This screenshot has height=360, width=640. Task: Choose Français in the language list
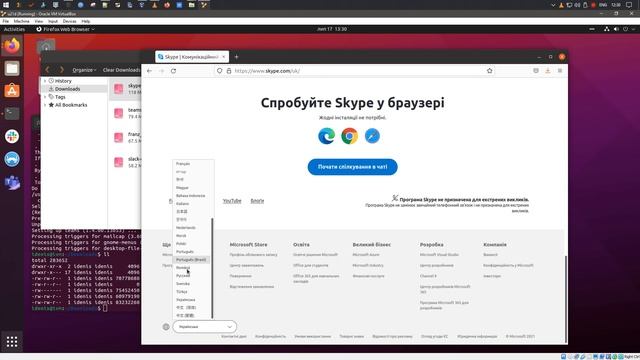tap(183, 164)
